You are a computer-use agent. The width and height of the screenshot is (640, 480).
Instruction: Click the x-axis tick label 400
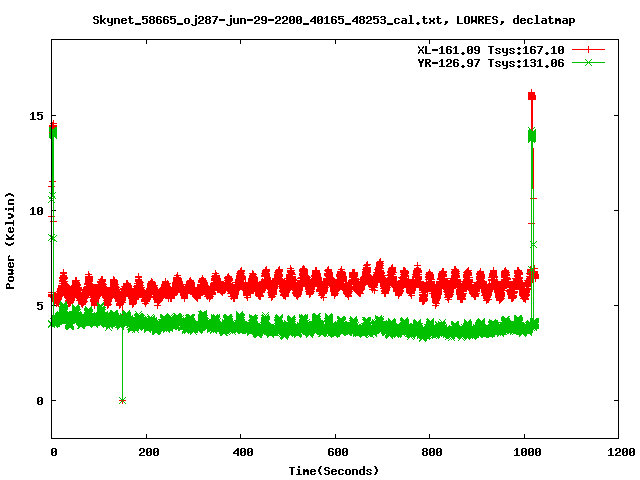[x=243, y=452]
